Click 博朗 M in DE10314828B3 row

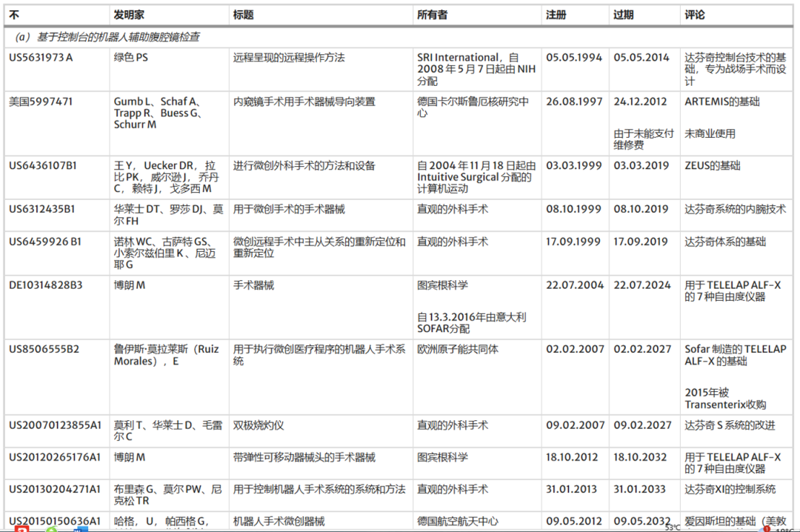click(x=130, y=285)
